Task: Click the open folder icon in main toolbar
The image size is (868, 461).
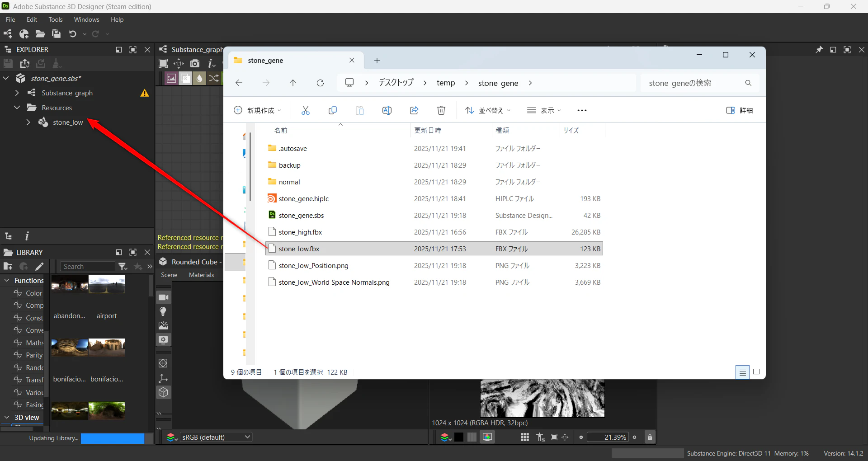Action: point(40,34)
